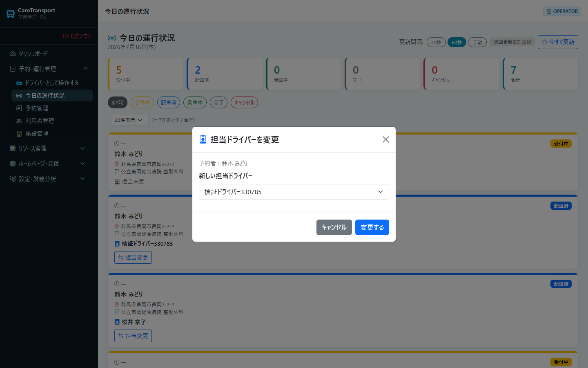Click the list icon beside 予約管理
Viewport: 588px width, 368px height.
pos(19,108)
